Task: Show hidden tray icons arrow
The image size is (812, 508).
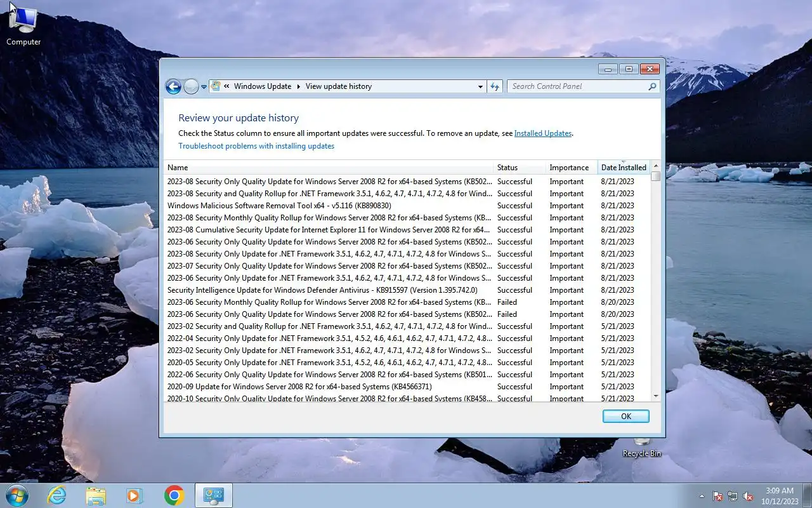Action: click(702, 496)
